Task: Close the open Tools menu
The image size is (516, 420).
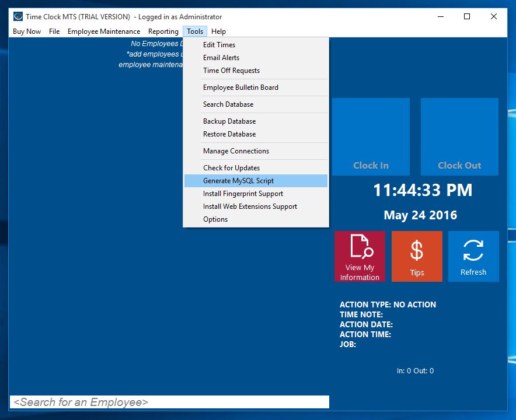Action: tap(195, 32)
